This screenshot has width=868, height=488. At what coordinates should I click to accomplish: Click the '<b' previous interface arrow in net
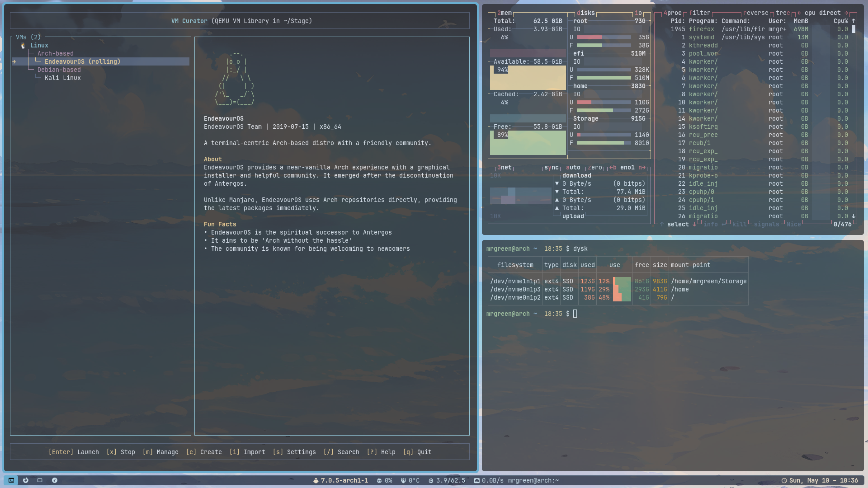[613, 167]
